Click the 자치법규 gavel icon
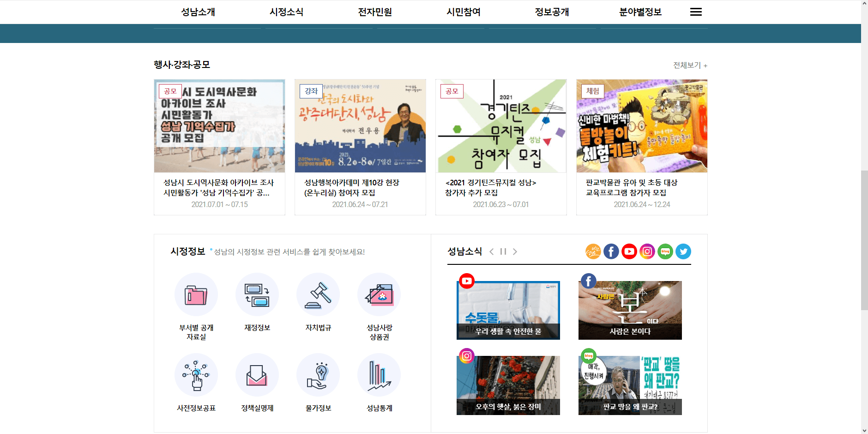The image size is (868, 434). point(318,294)
